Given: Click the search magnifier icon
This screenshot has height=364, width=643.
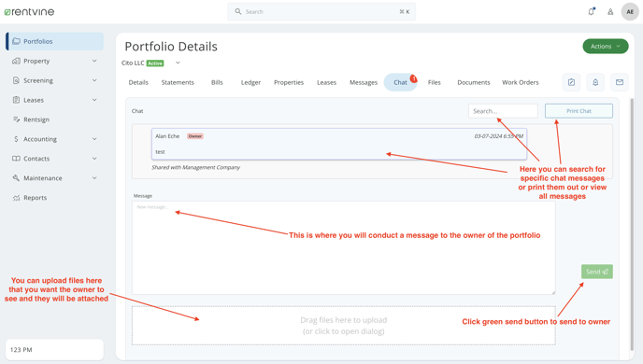Looking at the screenshot, I should point(237,11).
